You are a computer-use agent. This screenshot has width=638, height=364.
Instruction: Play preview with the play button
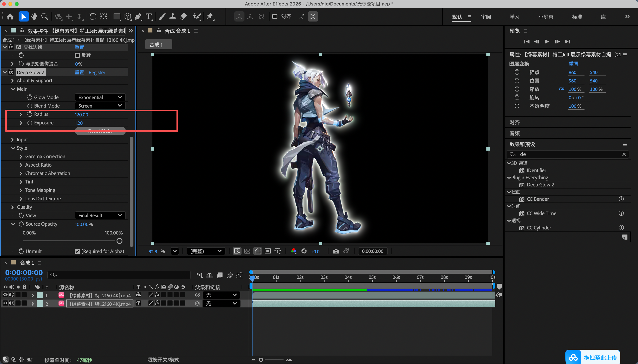tap(547, 42)
